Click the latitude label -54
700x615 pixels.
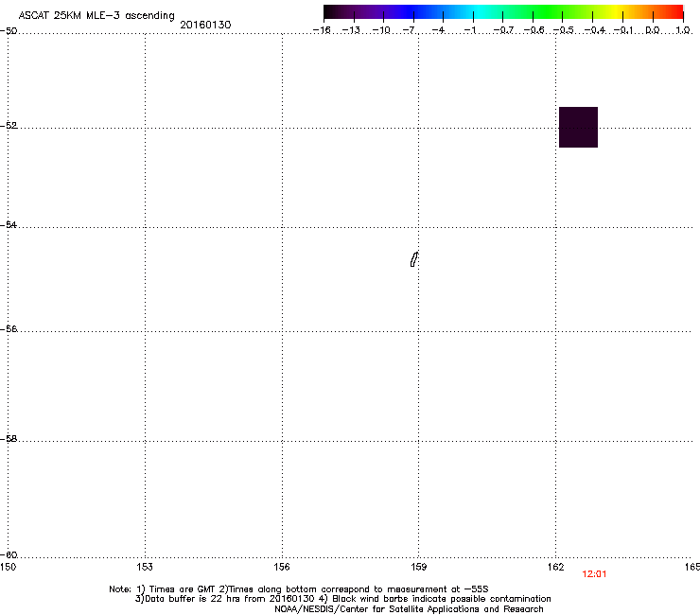(x=9, y=224)
